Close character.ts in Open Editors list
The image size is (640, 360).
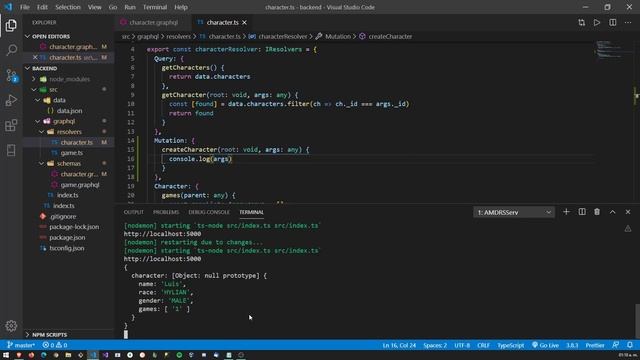tap(35, 58)
